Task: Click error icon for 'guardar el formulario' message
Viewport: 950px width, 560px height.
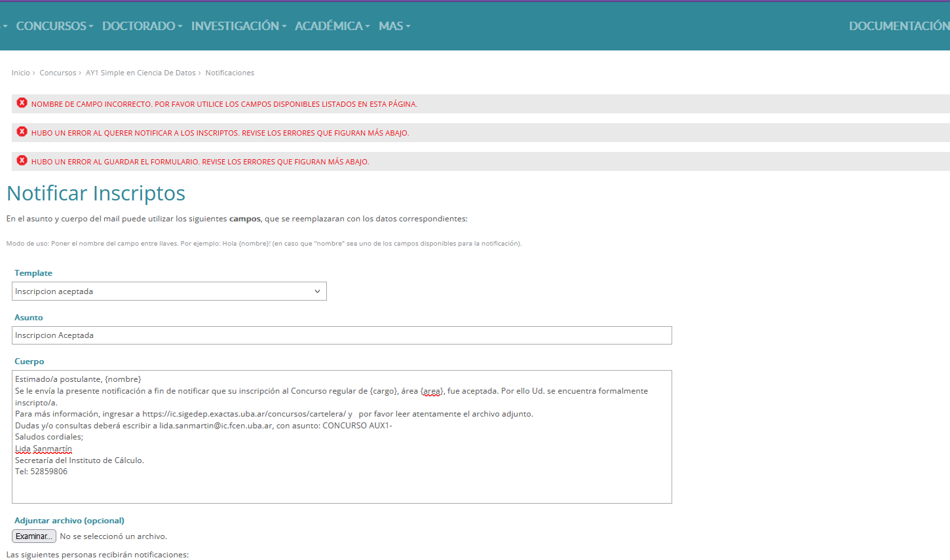Action: point(22,160)
